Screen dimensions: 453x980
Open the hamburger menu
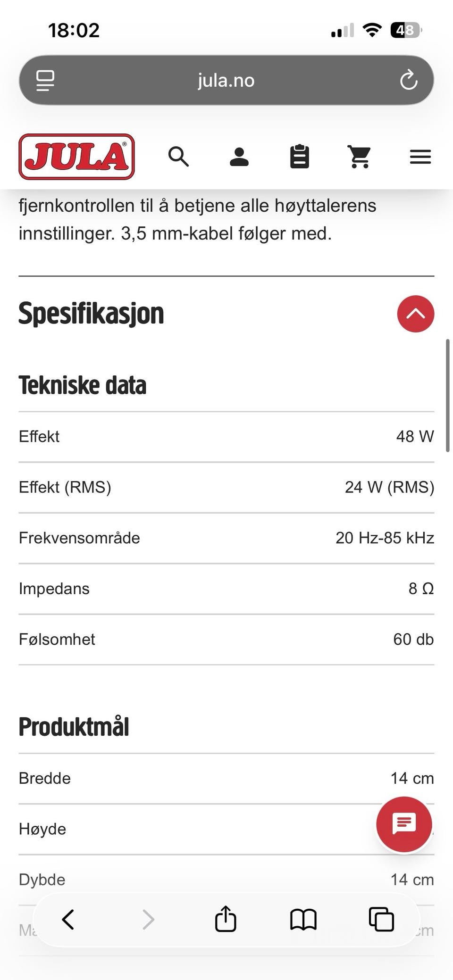pyautogui.click(x=420, y=157)
